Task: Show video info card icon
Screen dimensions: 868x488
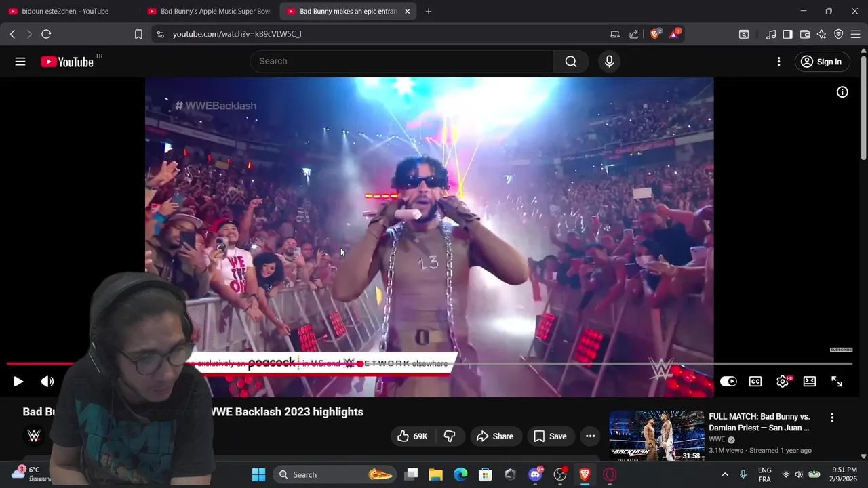Action: click(842, 92)
